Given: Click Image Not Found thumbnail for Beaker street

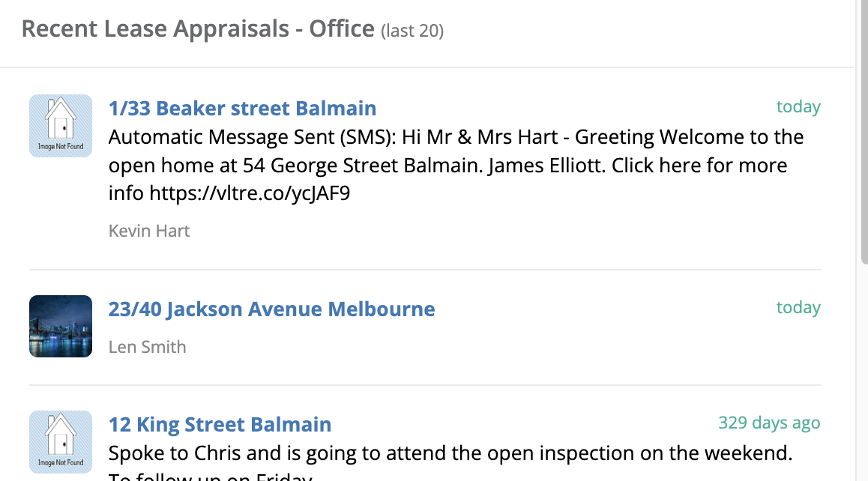Looking at the screenshot, I should [x=61, y=126].
